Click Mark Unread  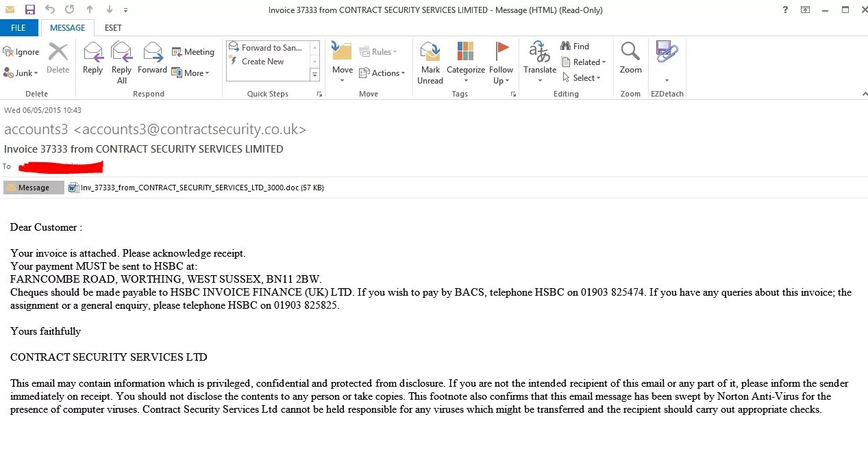pyautogui.click(x=430, y=63)
